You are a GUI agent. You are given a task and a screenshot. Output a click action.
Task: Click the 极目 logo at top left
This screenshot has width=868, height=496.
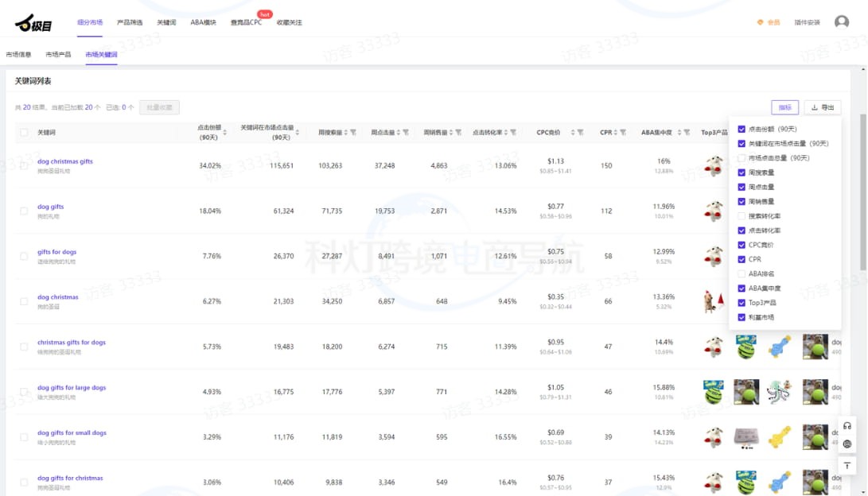pos(33,24)
